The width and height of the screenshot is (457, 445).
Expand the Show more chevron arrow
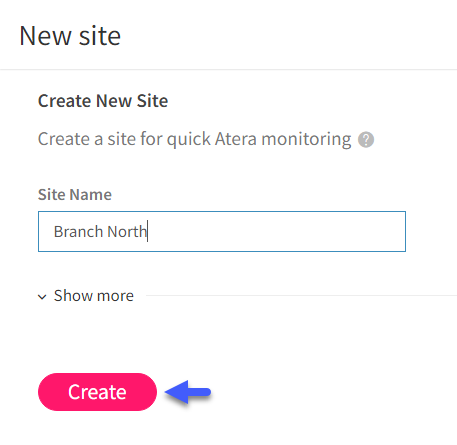point(42,297)
